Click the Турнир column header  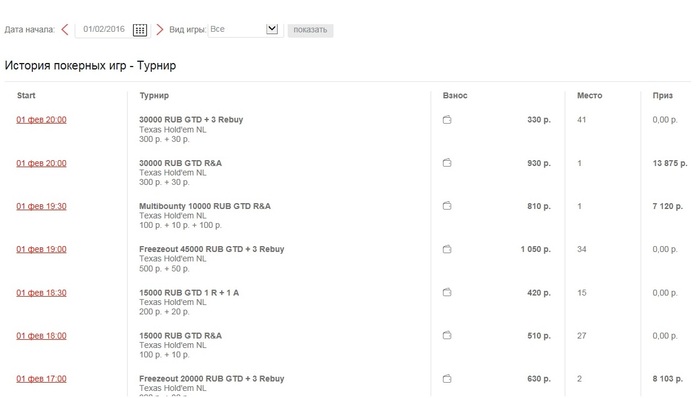click(x=154, y=95)
